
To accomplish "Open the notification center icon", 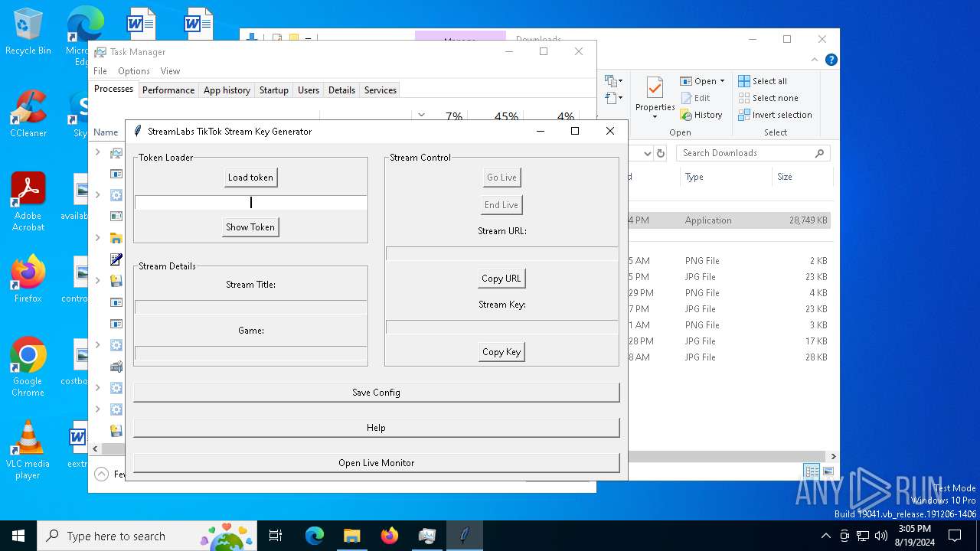I will pos(955,536).
